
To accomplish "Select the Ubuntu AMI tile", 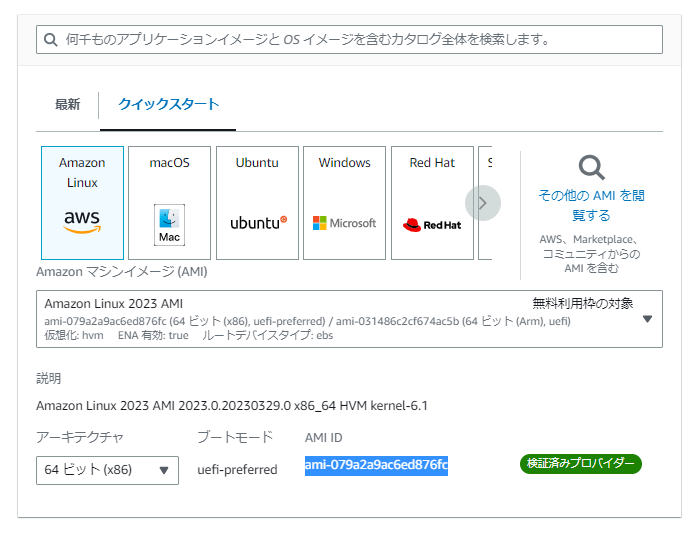I will (x=257, y=203).
